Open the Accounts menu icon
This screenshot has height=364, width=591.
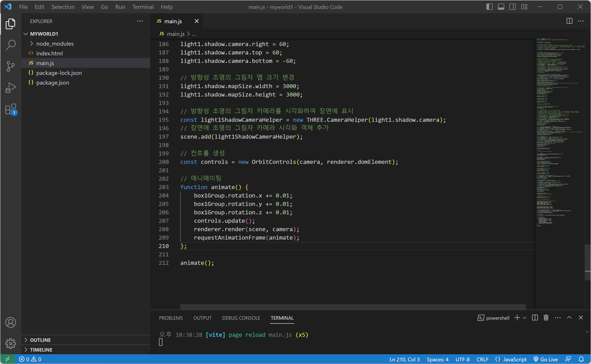point(11,323)
